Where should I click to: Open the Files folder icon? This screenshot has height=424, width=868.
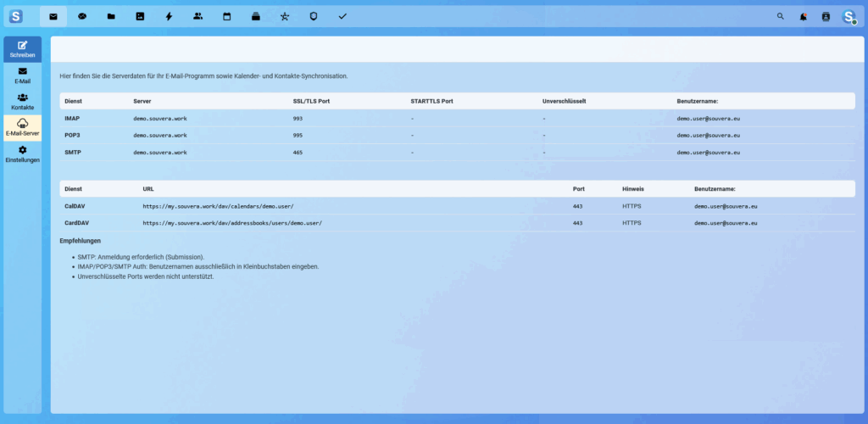(111, 16)
